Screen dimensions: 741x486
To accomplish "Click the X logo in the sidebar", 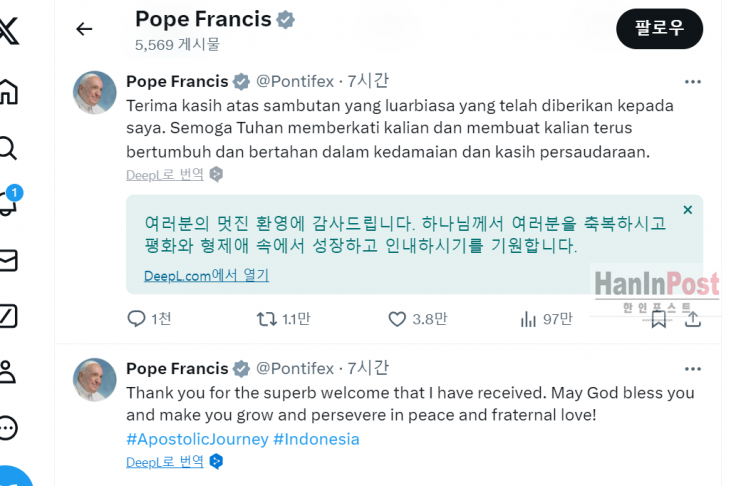I will 7,32.
